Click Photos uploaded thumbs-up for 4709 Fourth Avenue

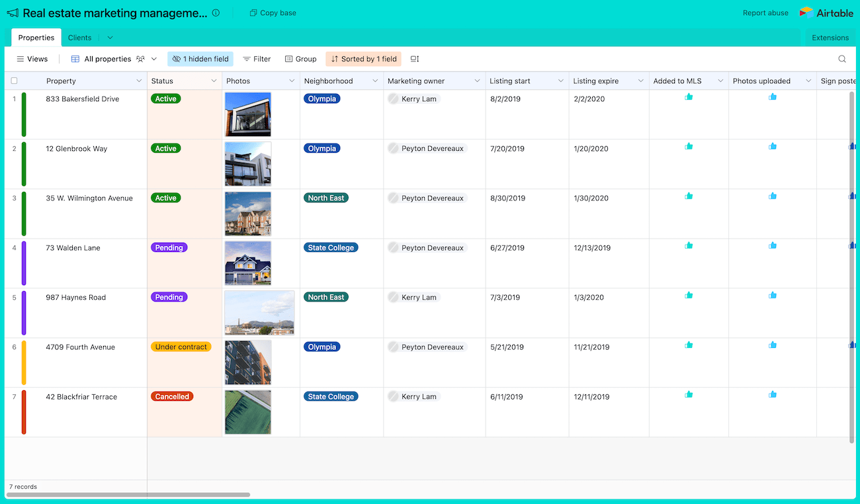click(773, 345)
